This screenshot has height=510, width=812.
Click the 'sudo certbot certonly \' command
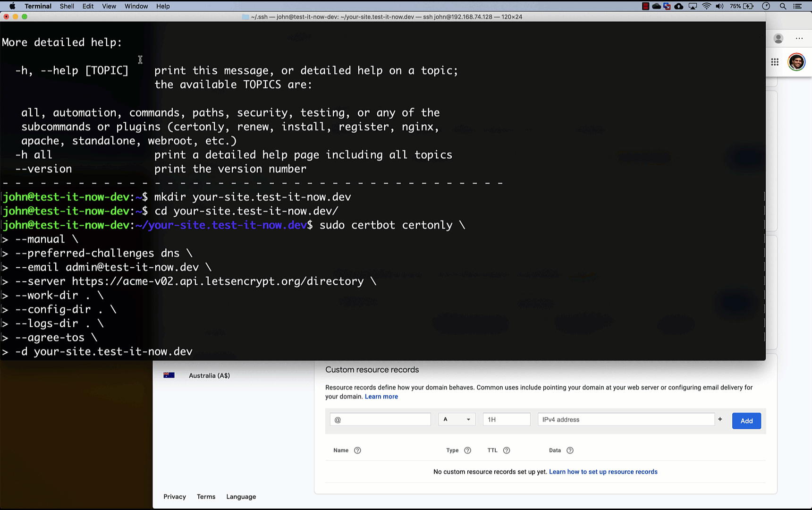392,225
